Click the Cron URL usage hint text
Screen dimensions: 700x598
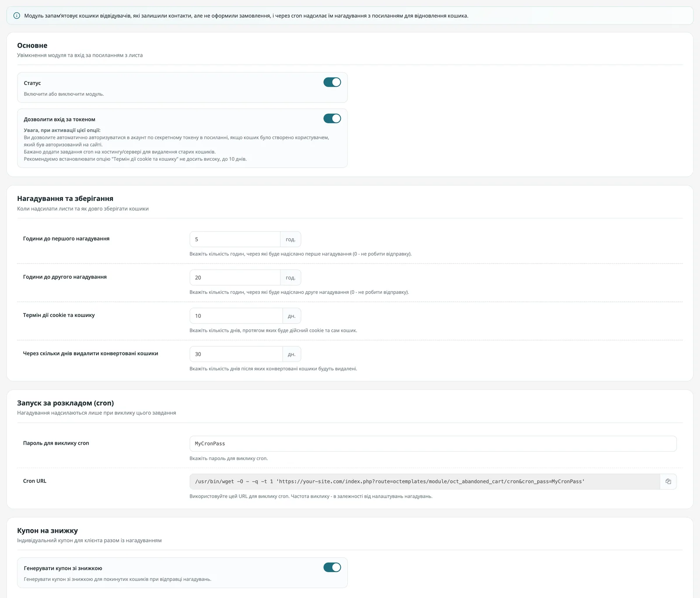point(311,496)
